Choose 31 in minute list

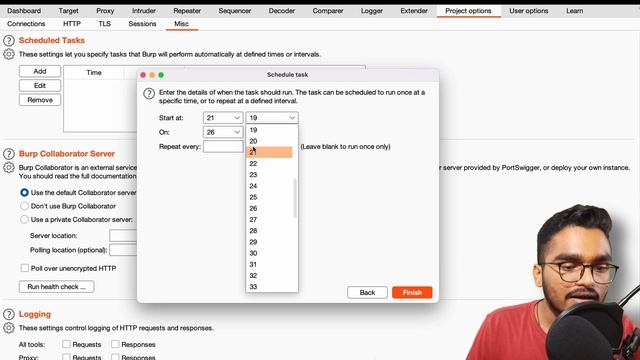(269, 264)
